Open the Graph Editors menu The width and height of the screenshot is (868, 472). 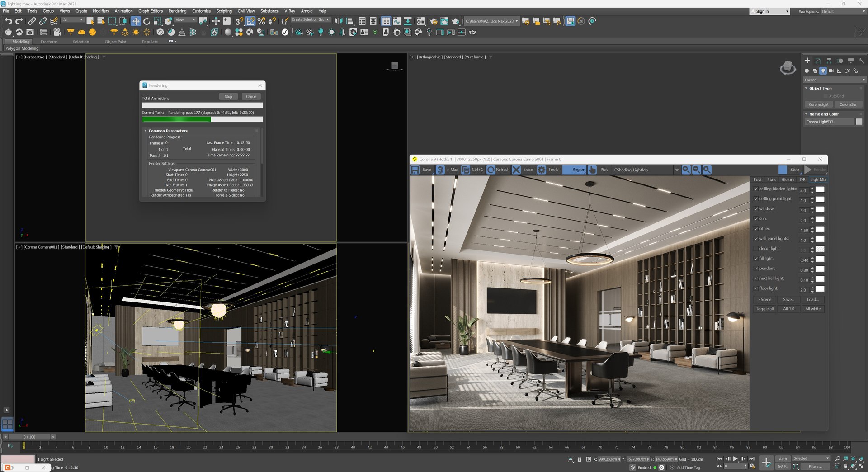(151, 11)
